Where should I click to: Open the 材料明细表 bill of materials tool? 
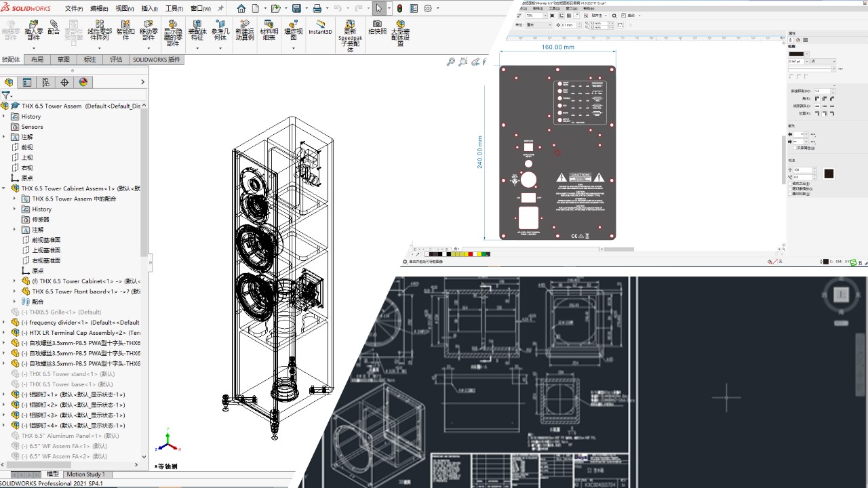pyautogui.click(x=269, y=30)
